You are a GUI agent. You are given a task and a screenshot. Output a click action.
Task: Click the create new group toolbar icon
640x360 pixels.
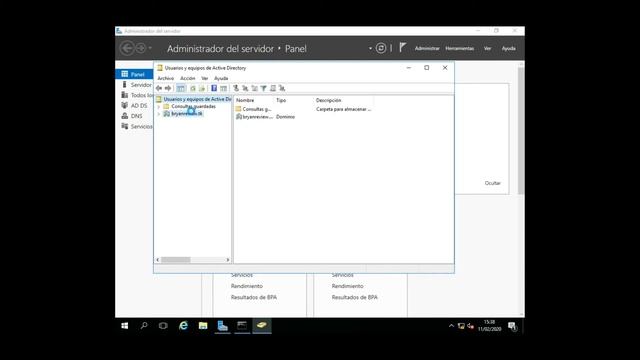pyautogui.click(x=245, y=88)
